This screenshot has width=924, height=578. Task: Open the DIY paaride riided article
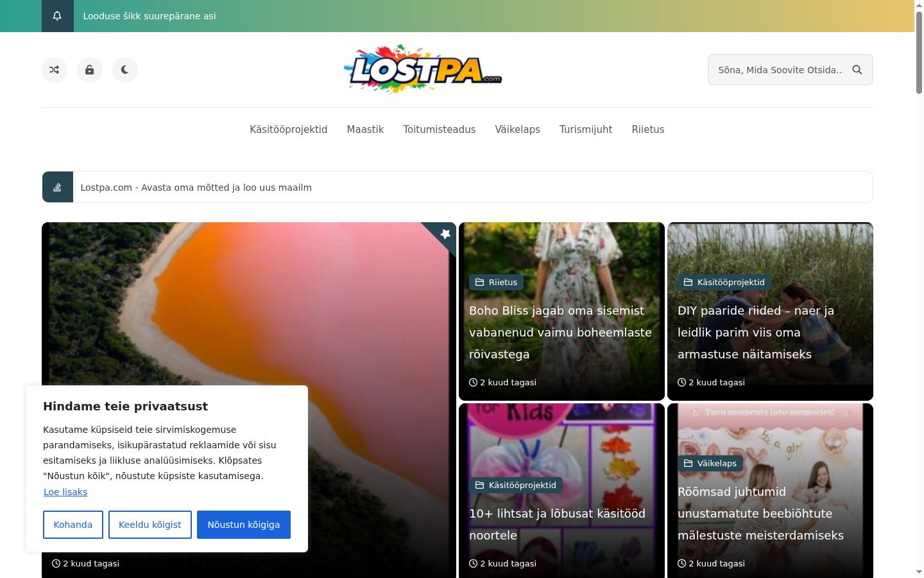click(x=756, y=332)
